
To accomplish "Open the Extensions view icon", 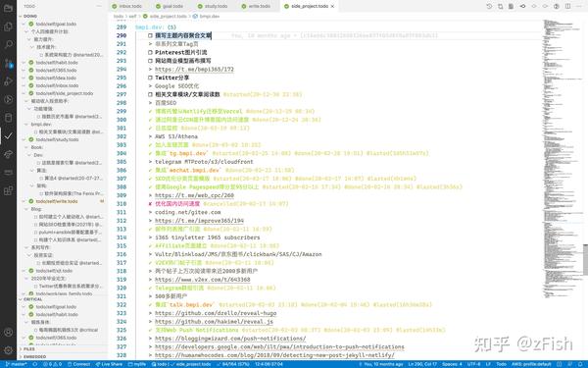I will click(8, 190).
